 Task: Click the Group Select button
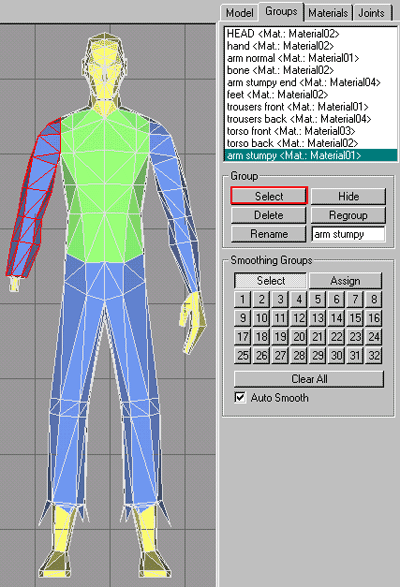[269, 196]
